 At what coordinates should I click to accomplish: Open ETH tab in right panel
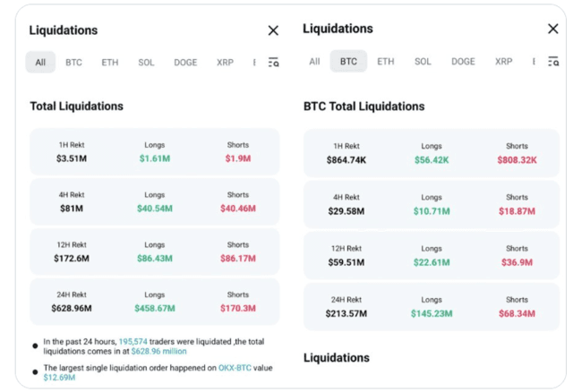point(386,62)
